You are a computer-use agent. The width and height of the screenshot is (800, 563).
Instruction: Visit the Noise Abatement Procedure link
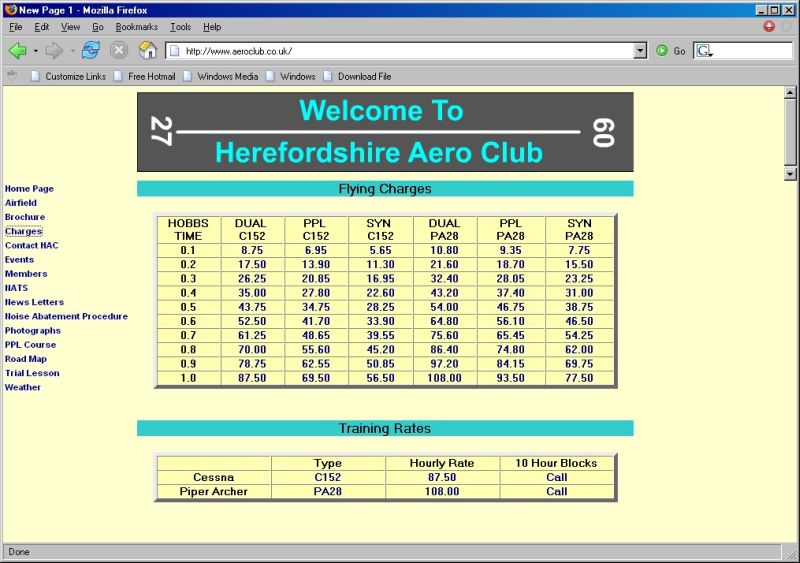point(66,316)
